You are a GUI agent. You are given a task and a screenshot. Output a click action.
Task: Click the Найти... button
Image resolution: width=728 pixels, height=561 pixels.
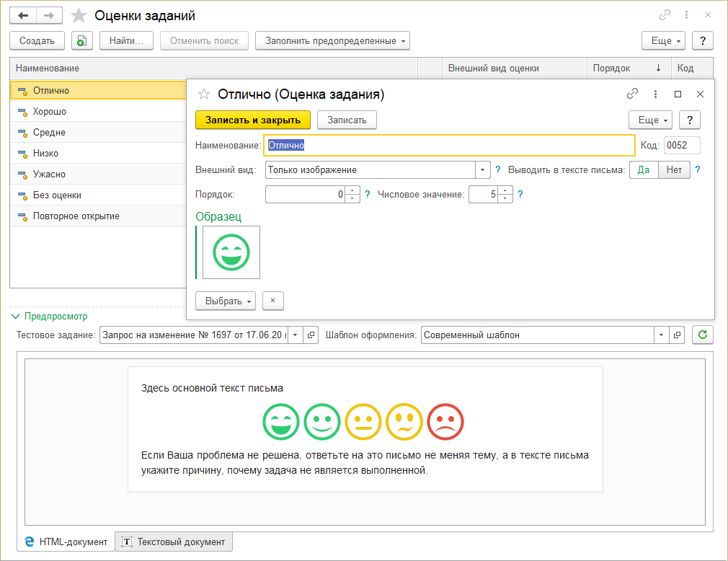pos(126,41)
